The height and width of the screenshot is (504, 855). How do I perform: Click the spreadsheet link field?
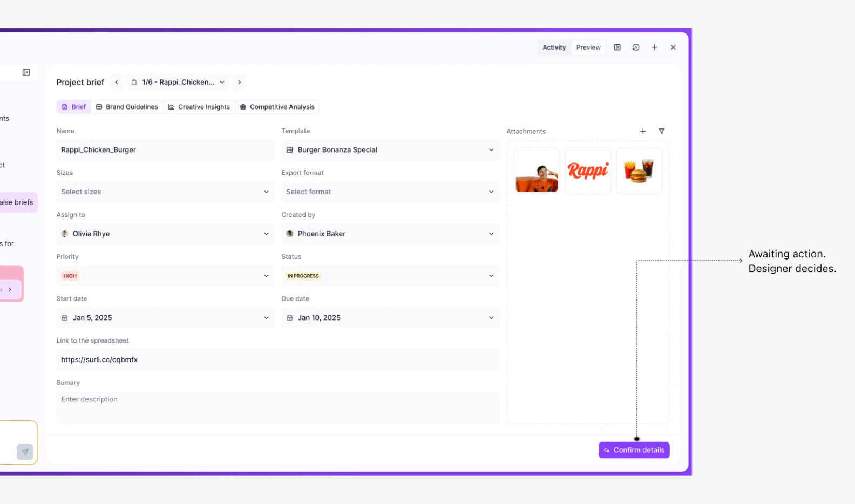(x=278, y=360)
